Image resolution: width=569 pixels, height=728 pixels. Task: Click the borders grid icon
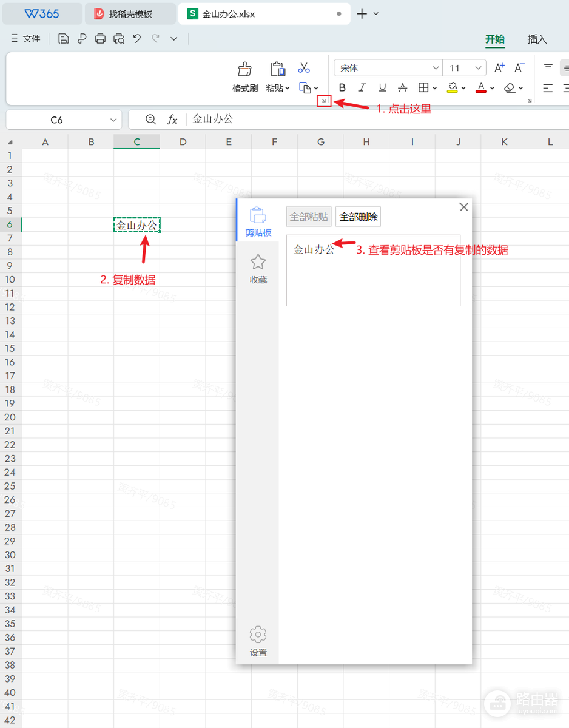(x=423, y=88)
